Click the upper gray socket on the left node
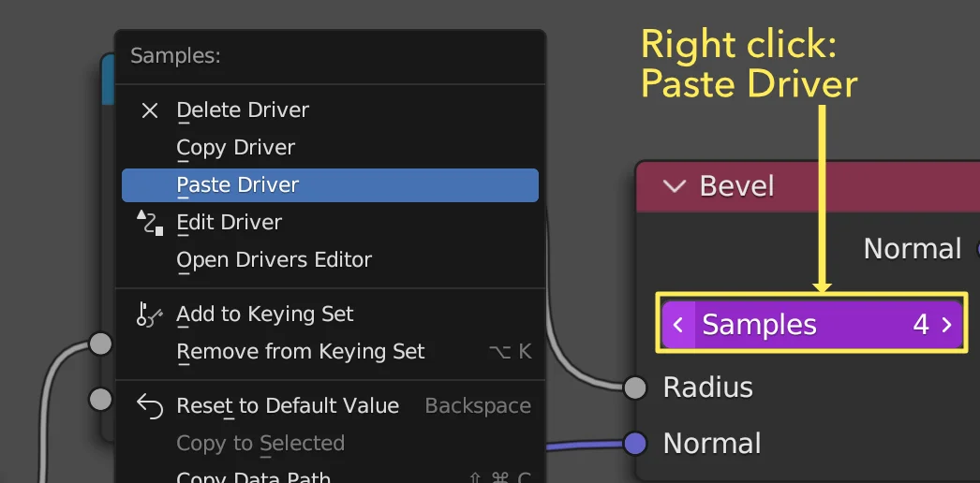The height and width of the screenshot is (483, 980). [100, 344]
